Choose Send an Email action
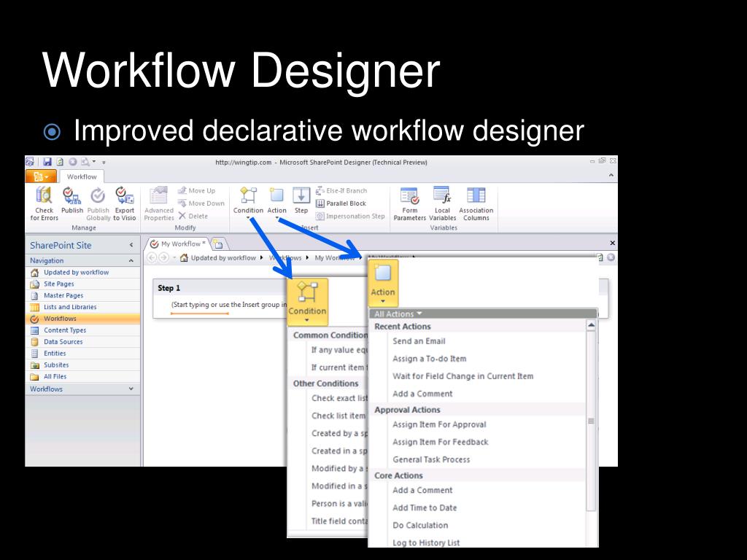 click(x=419, y=341)
